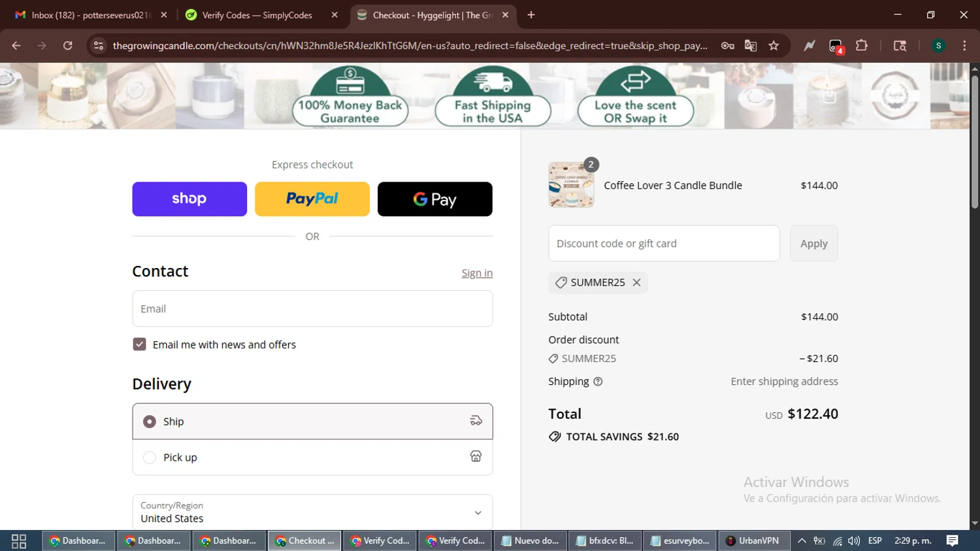This screenshot has width=980, height=551.
Task: Open the Nuevo do... taskbar item
Action: coord(529,541)
